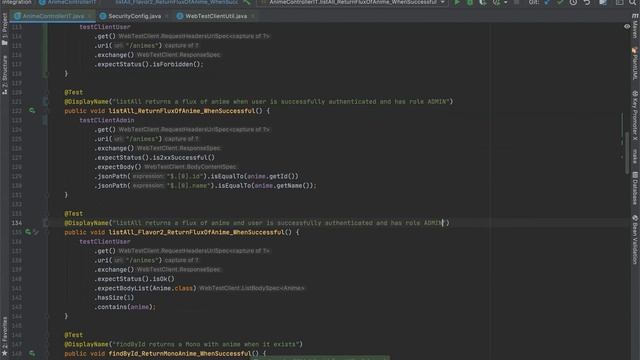Run test gutter icon for findById_ReturnMonoAnime_WhenSuccessful
Screen dimensions: 640x360
click(32, 353)
